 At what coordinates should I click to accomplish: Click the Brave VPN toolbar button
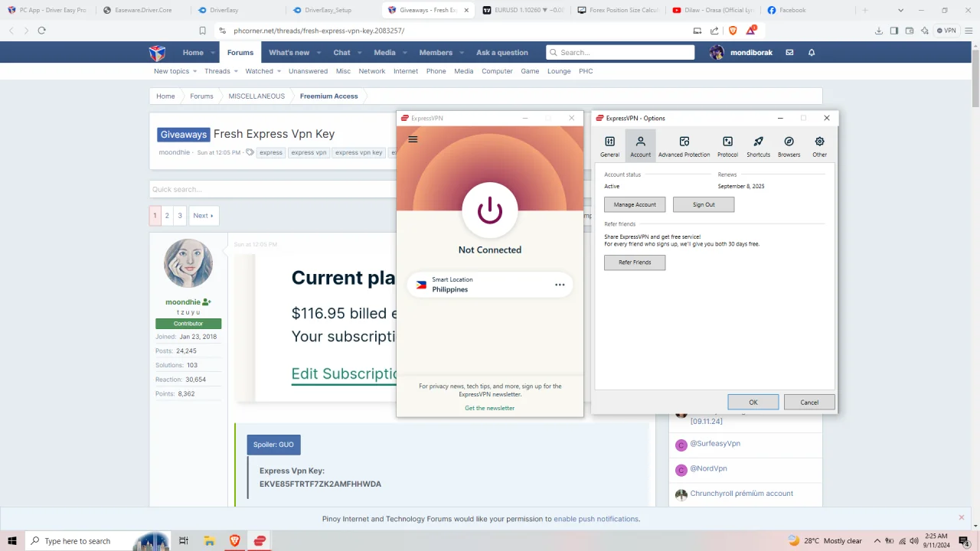[947, 31]
